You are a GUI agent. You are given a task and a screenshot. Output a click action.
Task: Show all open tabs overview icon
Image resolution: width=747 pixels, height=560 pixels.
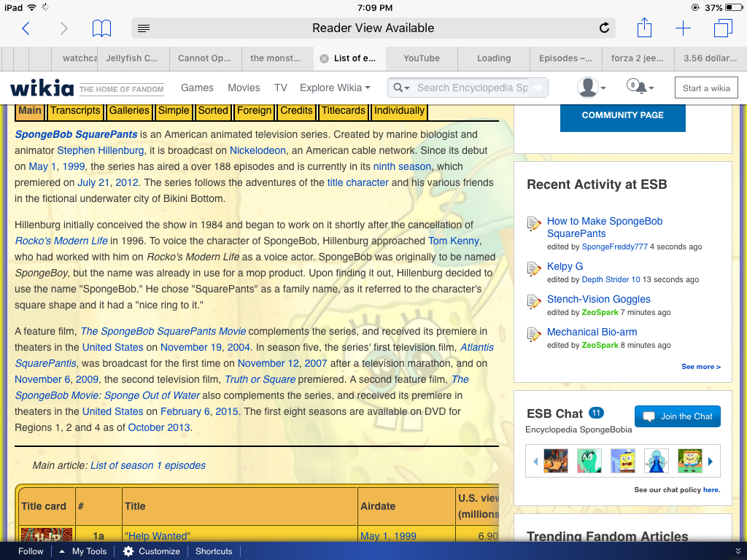click(723, 28)
